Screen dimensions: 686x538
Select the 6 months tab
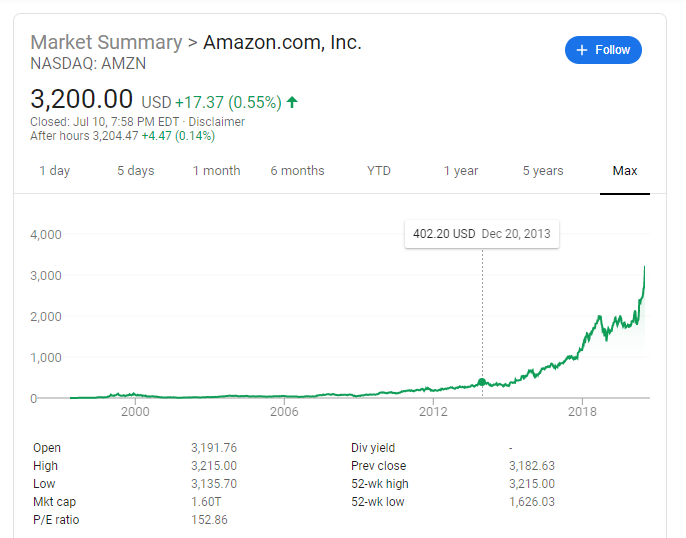[x=297, y=171]
